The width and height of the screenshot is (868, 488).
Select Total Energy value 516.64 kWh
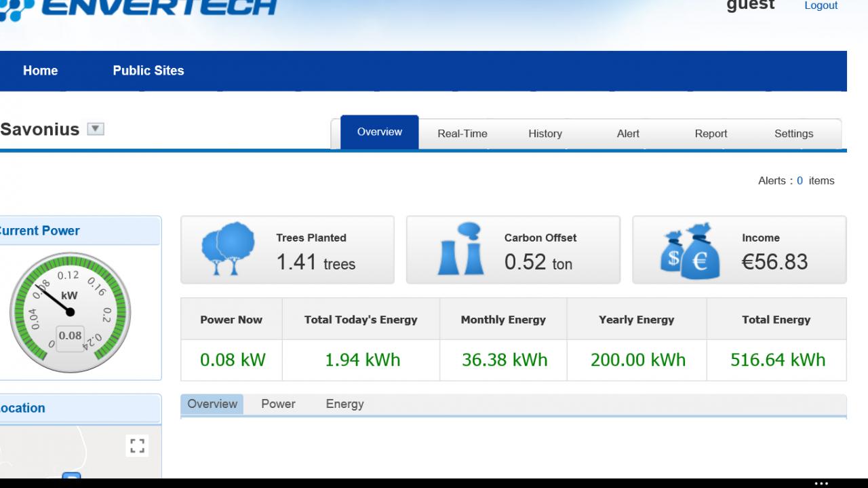pyautogui.click(x=778, y=360)
